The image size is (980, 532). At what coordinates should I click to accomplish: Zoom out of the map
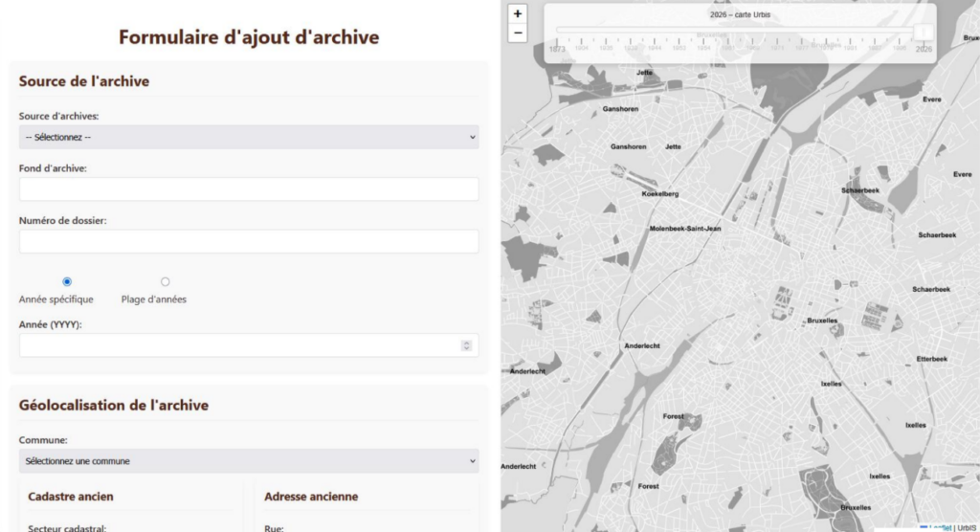(518, 33)
